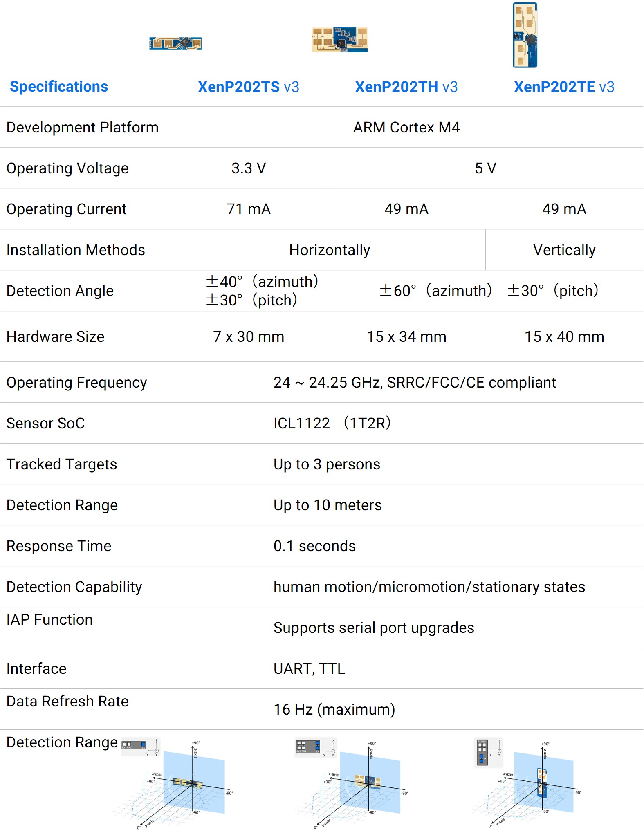644x834 pixels.
Task: Open the XenP202TS v3 heading link
Action: 249,87
